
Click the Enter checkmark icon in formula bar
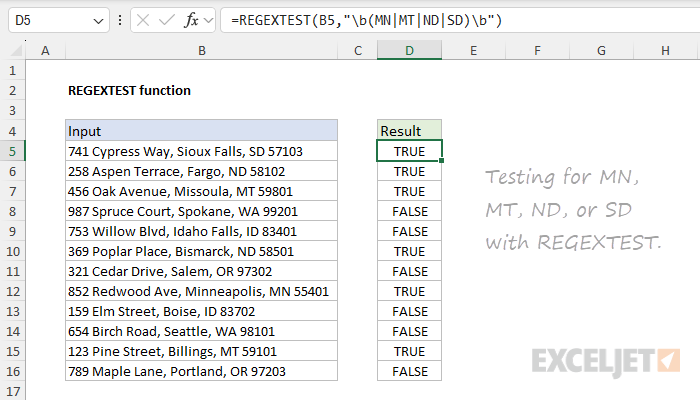click(167, 20)
